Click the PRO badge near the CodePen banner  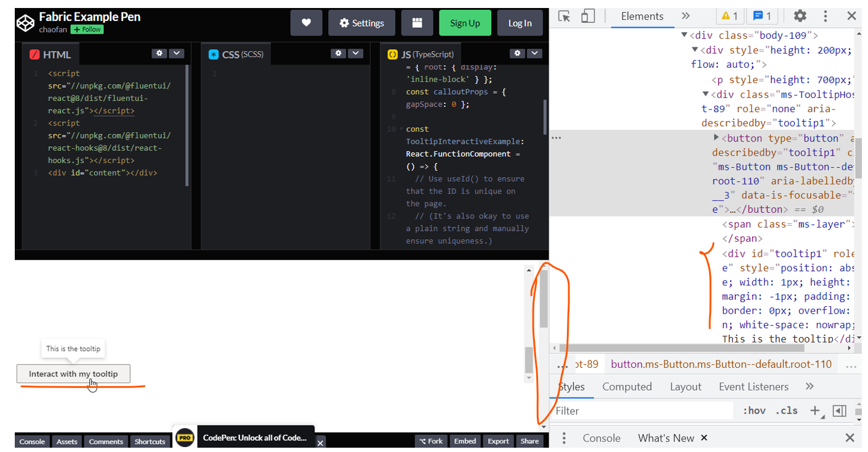184,438
